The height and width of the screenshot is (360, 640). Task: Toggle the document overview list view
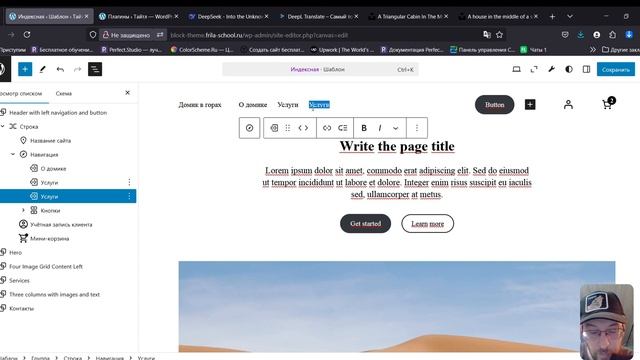click(95, 69)
